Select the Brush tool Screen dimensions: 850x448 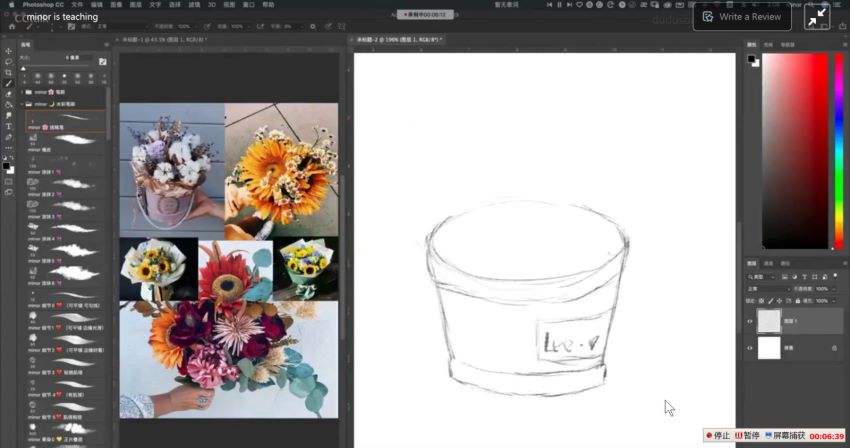coord(8,84)
